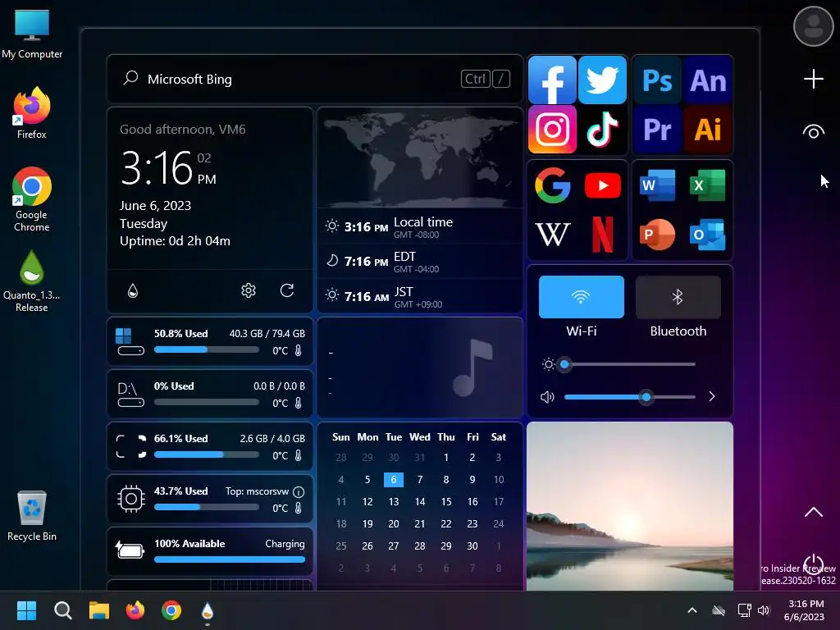Click the Quanto app icon in the taskbar
840x630 pixels.
(x=208, y=610)
